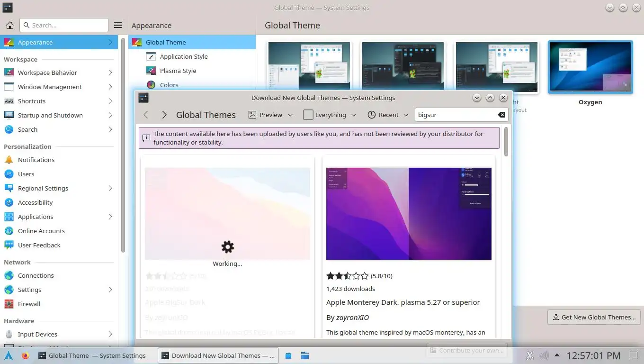The height and width of the screenshot is (364, 644).
Task: Open the Everything filter dropdown
Action: pos(330,115)
